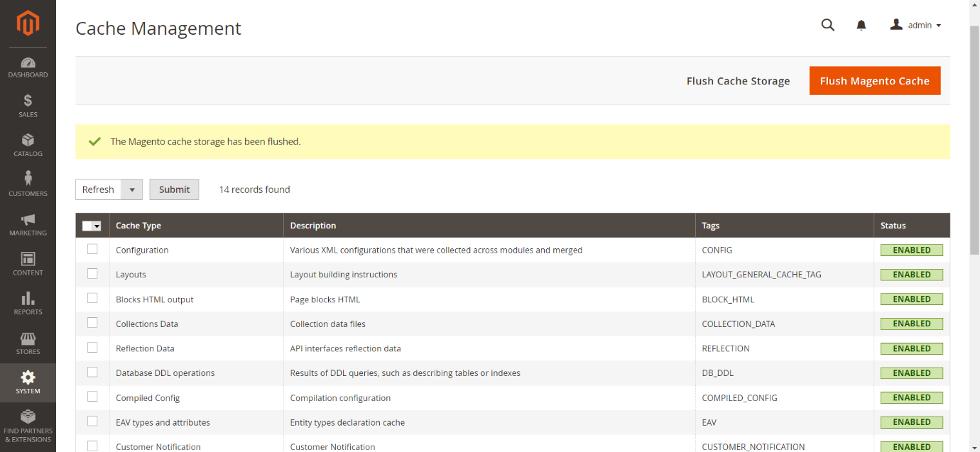Image resolution: width=980 pixels, height=452 pixels.
Task: Open the notifications bell icon
Action: pyautogui.click(x=861, y=26)
